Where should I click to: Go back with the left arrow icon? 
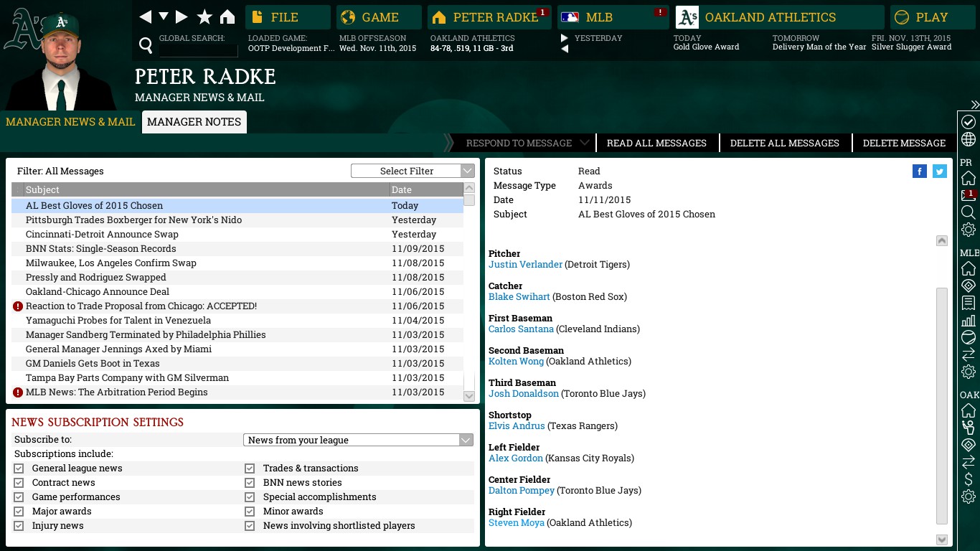(146, 17)
